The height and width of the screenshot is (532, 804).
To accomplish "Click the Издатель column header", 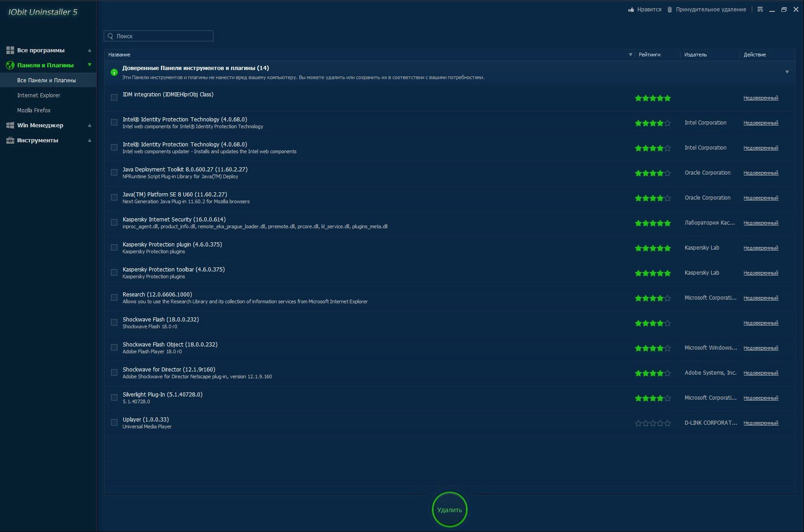I will pyautogui.click(x=695, y=55).
